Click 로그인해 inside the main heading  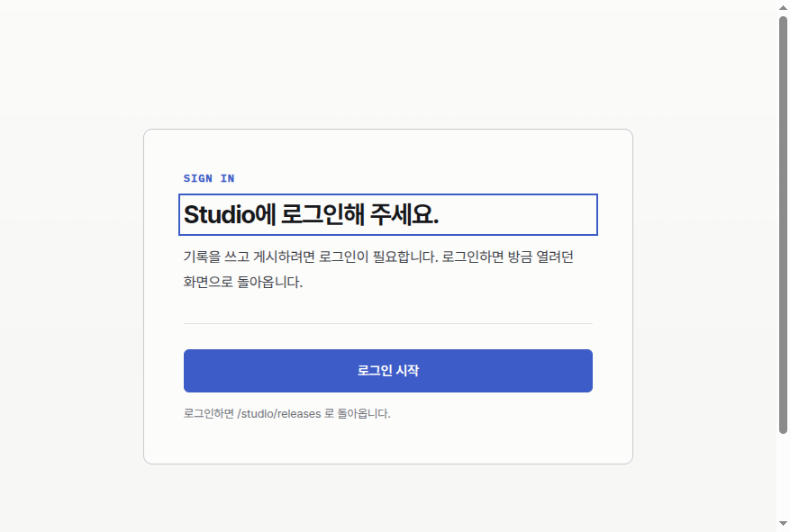[322, 214]
